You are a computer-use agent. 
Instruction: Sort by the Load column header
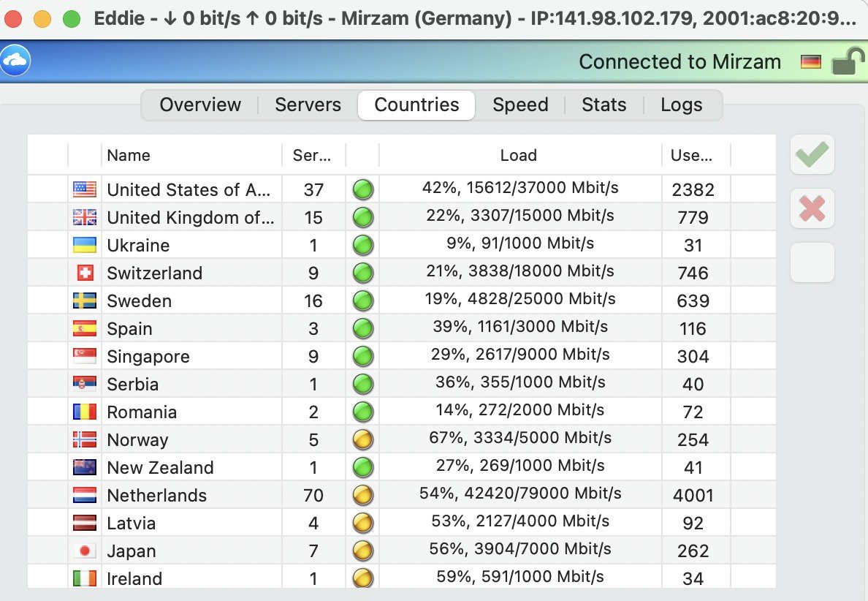coord(519,155)
